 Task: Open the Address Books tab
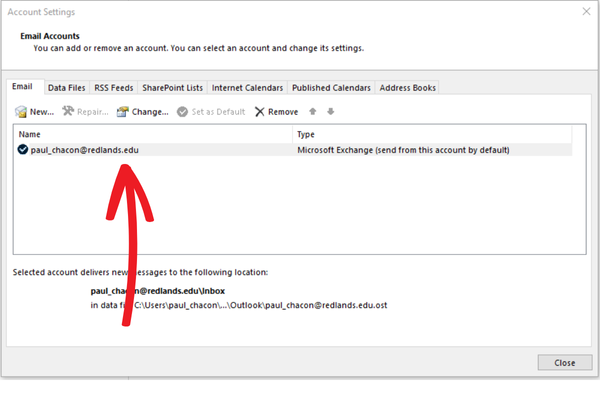click(407, 88)
